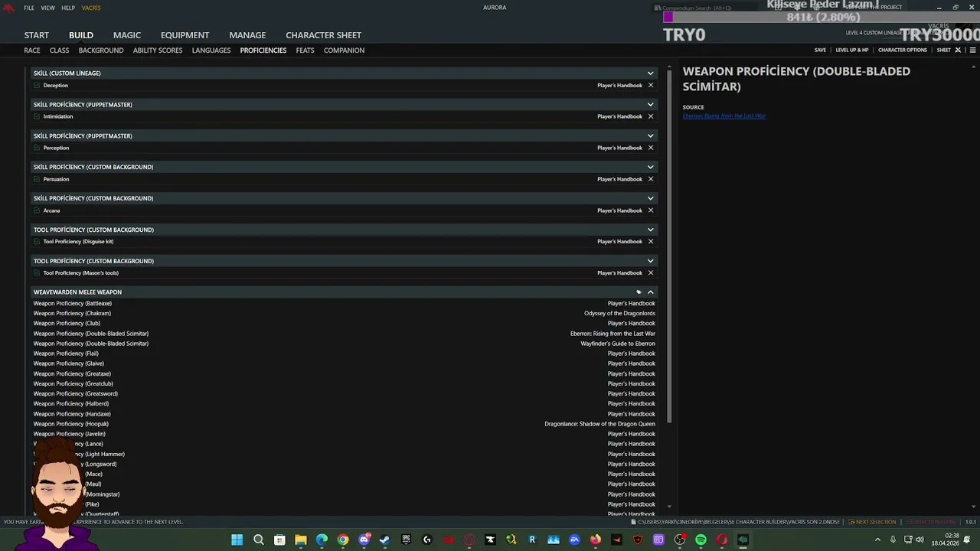Expand the Disguise kit Tool Proficiency chevron
The width and height of the screenshot is (980, 551).
coord(651,230)
